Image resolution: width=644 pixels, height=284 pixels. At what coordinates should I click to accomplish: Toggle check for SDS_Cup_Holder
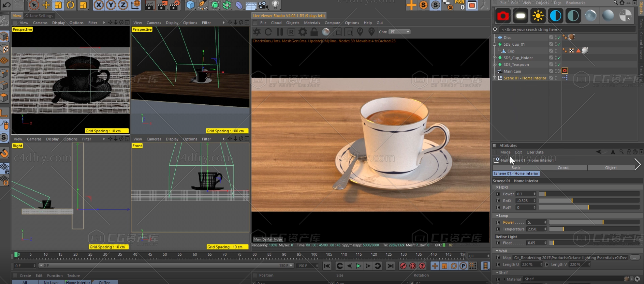pos(559,58)
